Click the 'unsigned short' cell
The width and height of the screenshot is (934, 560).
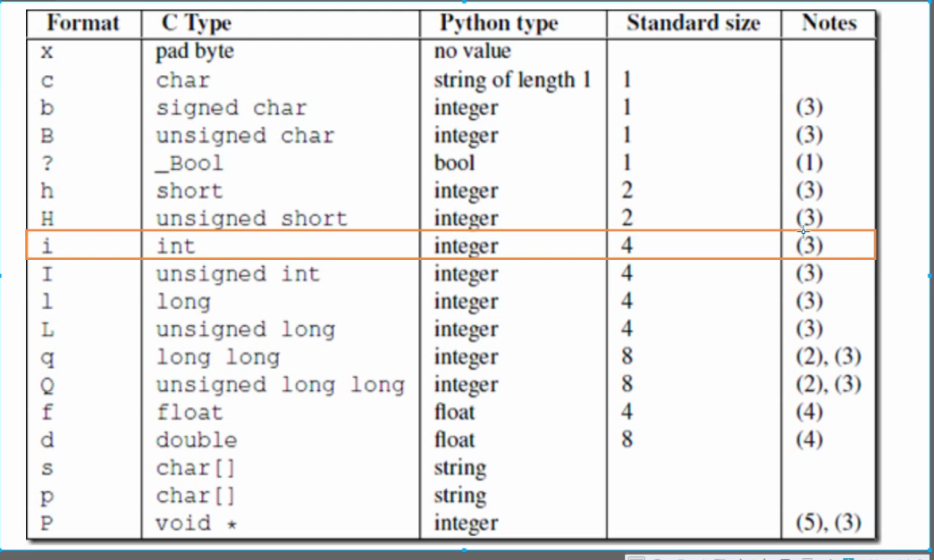click(251, 219)
